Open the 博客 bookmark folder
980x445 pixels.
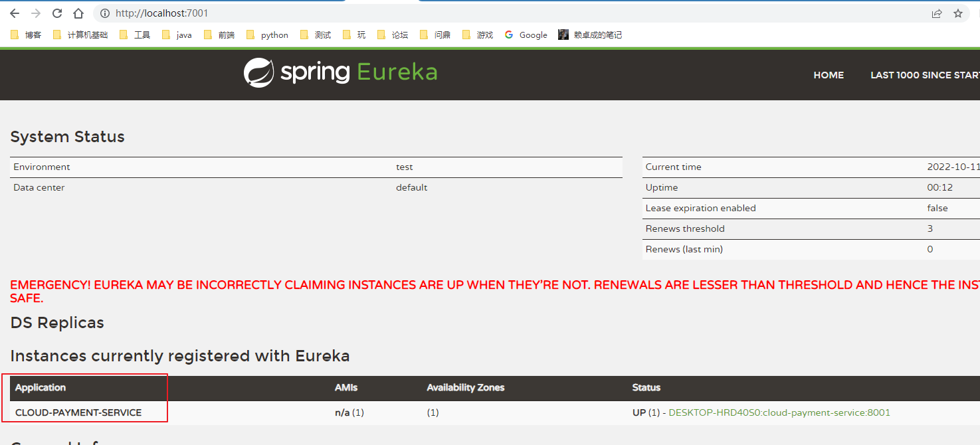pos(26,35)
